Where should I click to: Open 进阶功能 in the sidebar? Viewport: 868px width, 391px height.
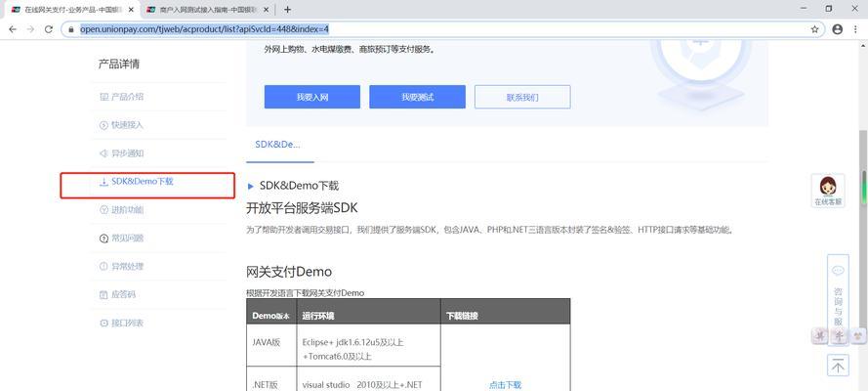(122, 210)
